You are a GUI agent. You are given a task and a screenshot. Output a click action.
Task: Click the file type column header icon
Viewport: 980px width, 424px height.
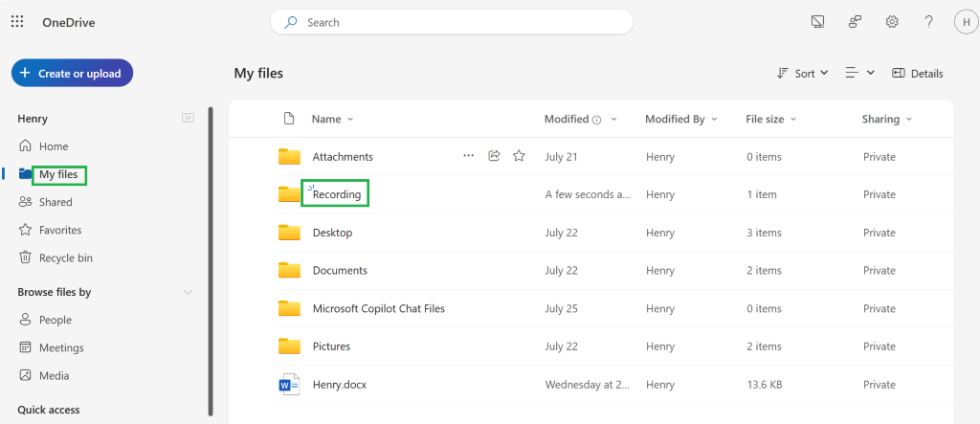pos(289,119)
